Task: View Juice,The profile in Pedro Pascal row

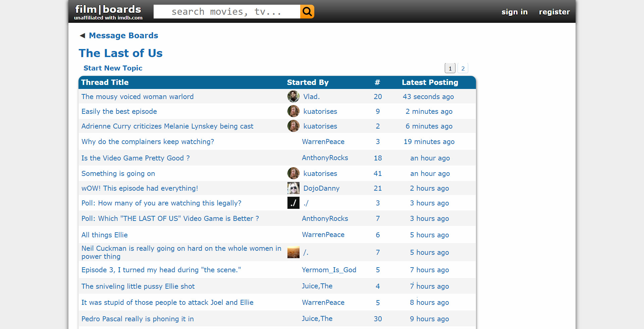Action: tap(317, 319)
